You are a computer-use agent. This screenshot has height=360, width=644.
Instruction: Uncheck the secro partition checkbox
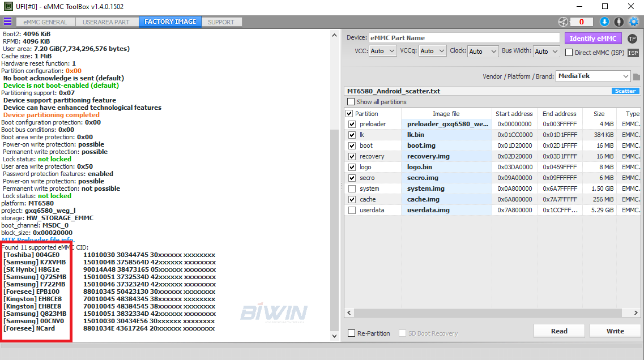(x=352, y=178)
